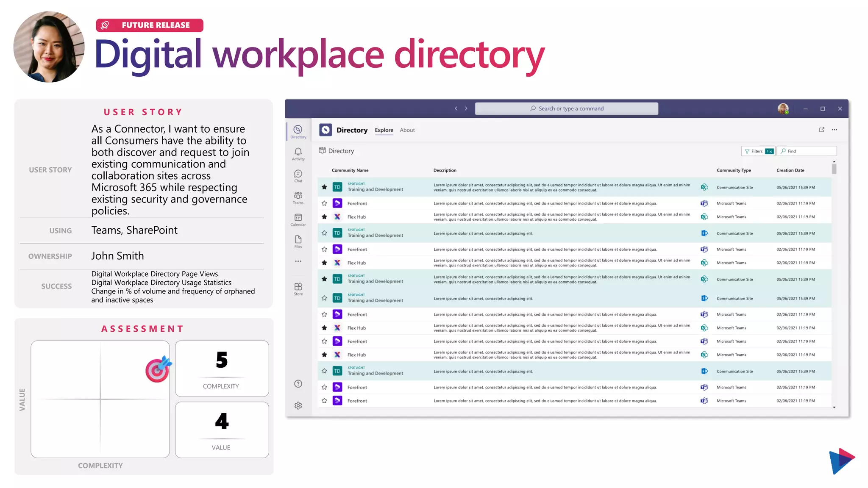Expand more apps ellipsis in sidebar

[298, 261]
